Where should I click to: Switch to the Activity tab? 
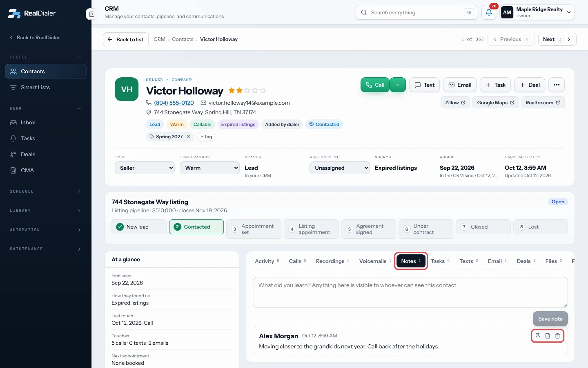coord(267,261)
